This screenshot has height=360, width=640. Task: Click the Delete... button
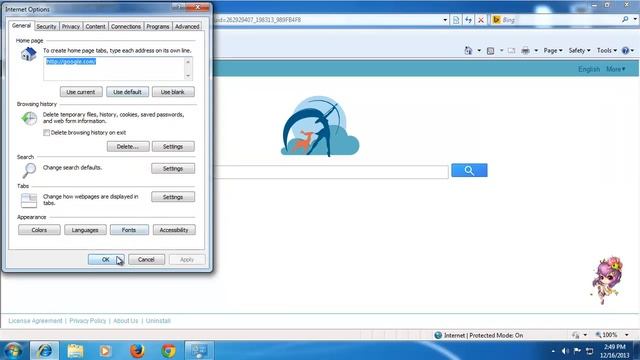pyautogui.click(x=128, y=147)
